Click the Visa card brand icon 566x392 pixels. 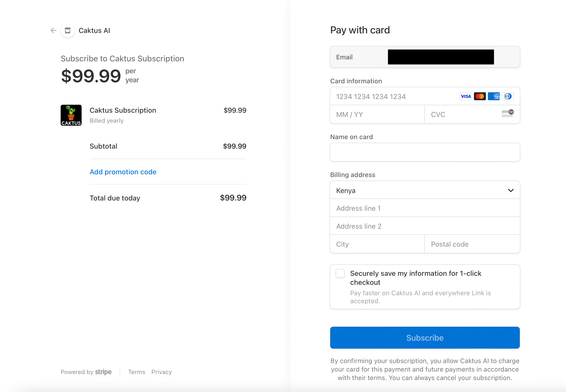point(466,97)
